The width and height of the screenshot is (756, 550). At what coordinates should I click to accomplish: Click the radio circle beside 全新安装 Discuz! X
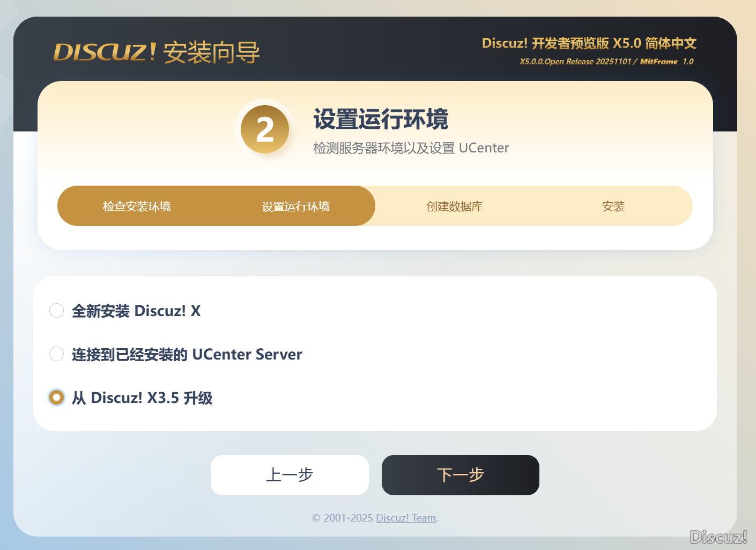click(56, 310)
